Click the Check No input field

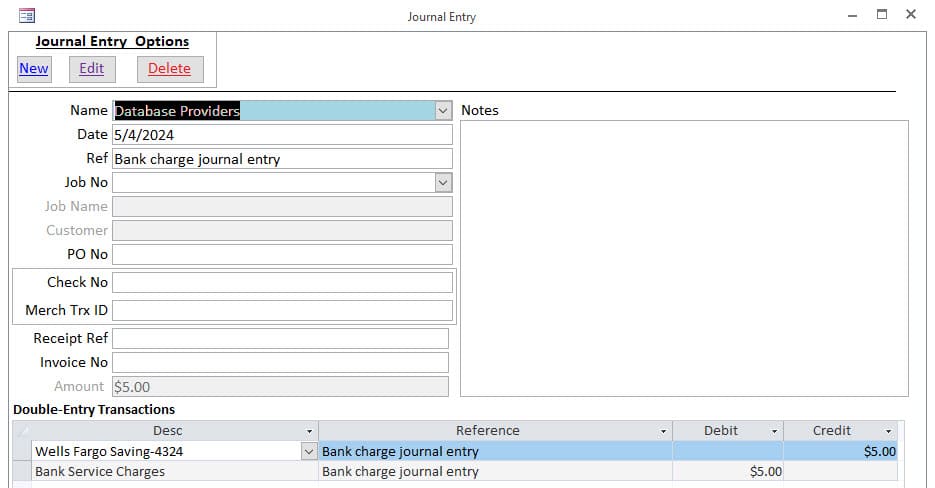pyautogui.click(x=282, y=282)
